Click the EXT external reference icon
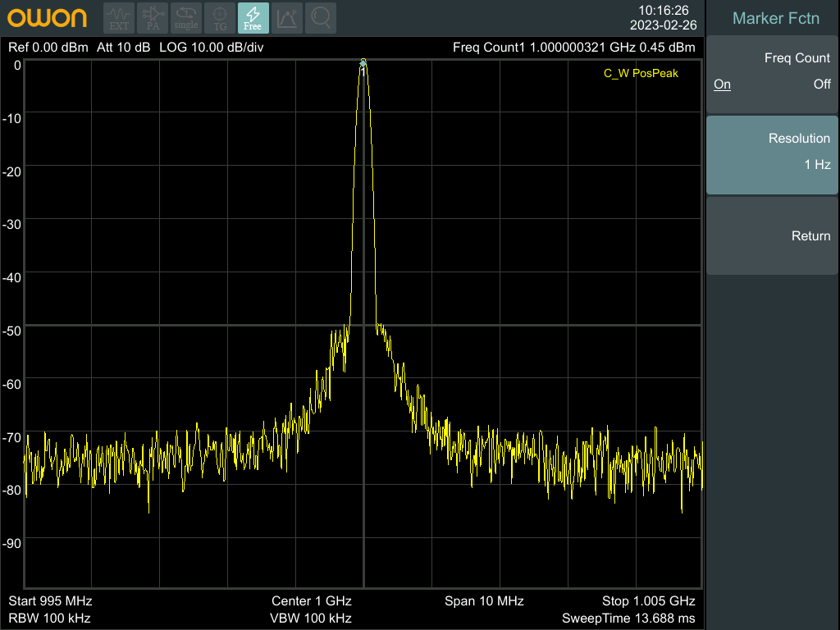Screen dimensions: 840x630 tap(119, 18)
